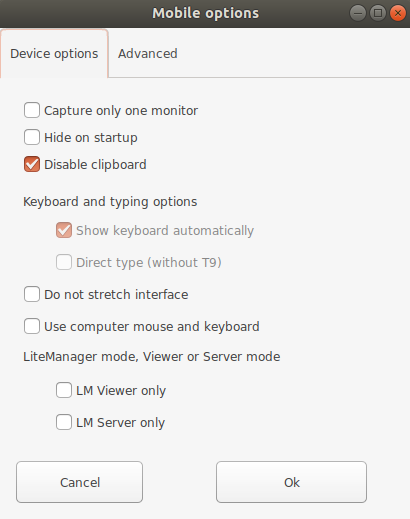Click the LiteManager mode section heading
This screenshot has width=410, height=519.
(152, 357)
